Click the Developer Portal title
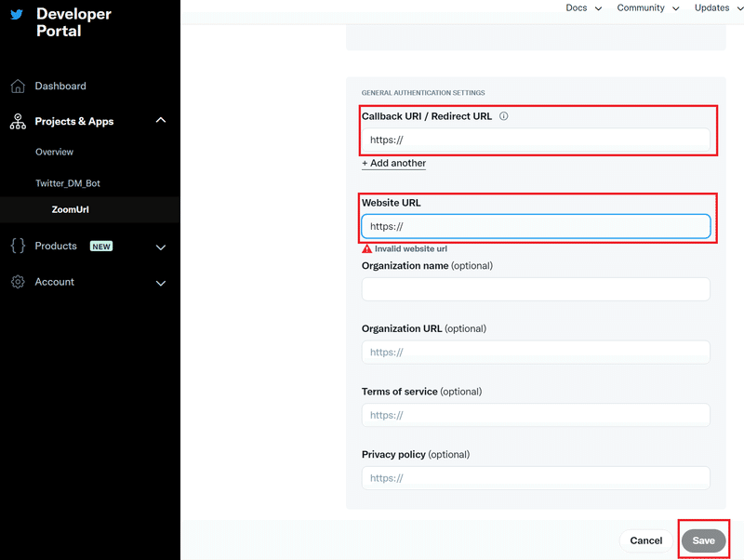Screen dimensions: 744x560 click(x=73, y=22)
